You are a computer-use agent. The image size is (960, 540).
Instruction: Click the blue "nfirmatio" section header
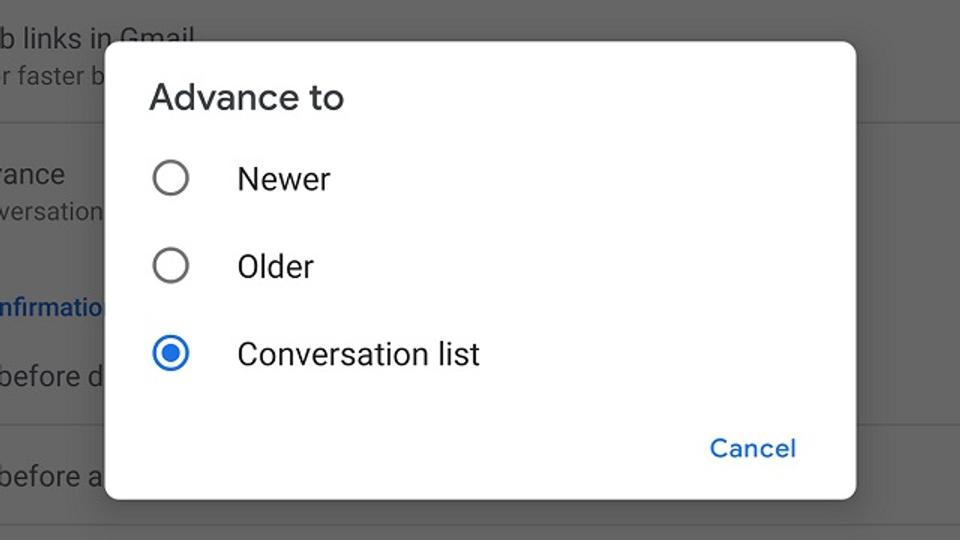51,307
